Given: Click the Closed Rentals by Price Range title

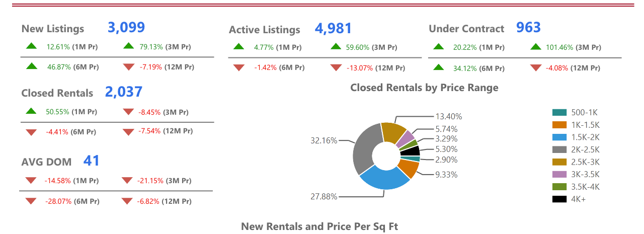Looking at the screenshot, I should 424,88.
